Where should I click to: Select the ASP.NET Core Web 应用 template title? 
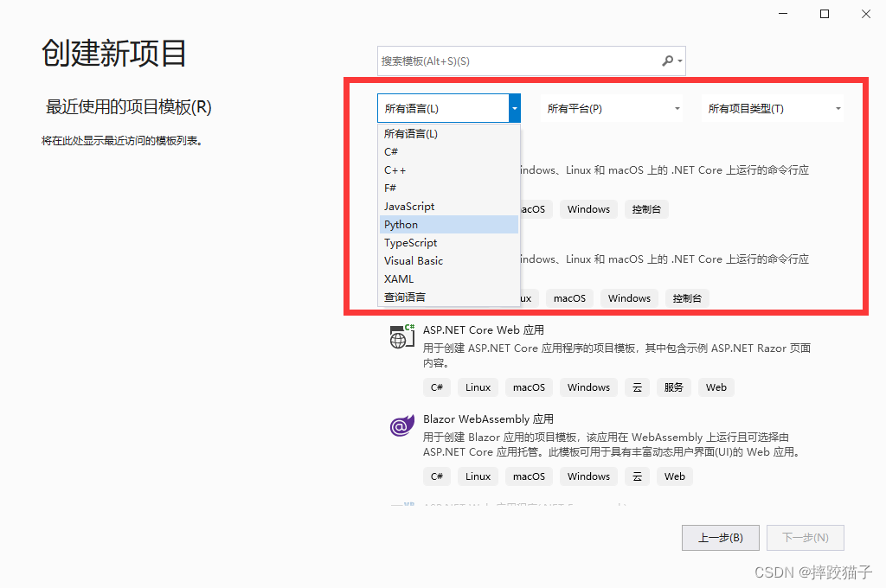coord(484,329)
